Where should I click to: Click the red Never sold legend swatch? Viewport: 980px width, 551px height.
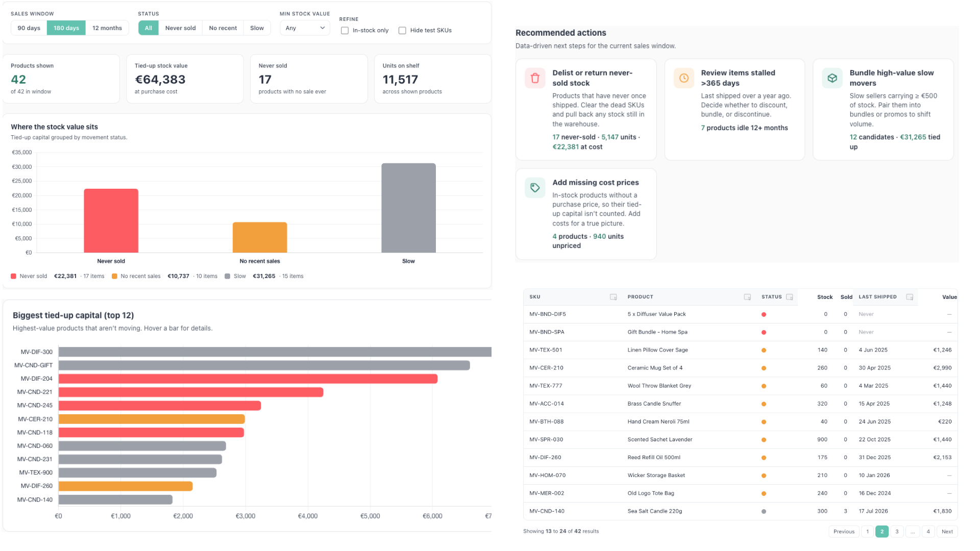(14, 277)
